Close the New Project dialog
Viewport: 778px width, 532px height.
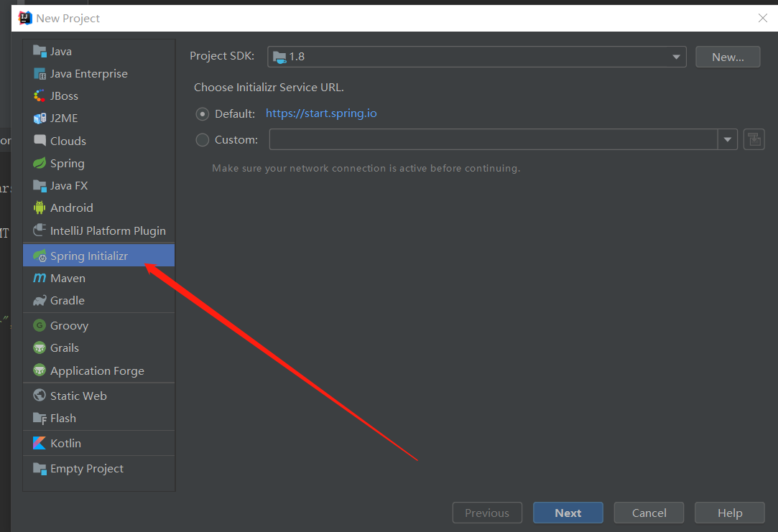pos(763,19)
